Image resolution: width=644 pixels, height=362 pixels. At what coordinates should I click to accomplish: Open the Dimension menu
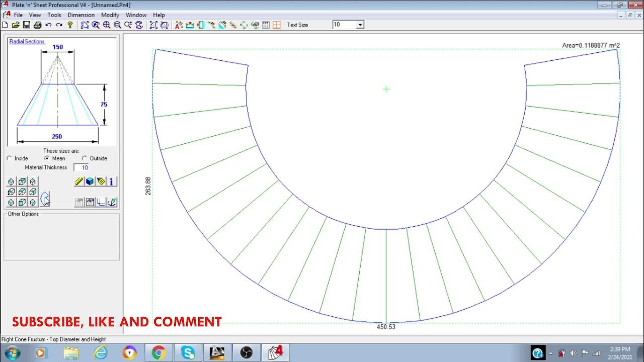[x=81, y=15]
